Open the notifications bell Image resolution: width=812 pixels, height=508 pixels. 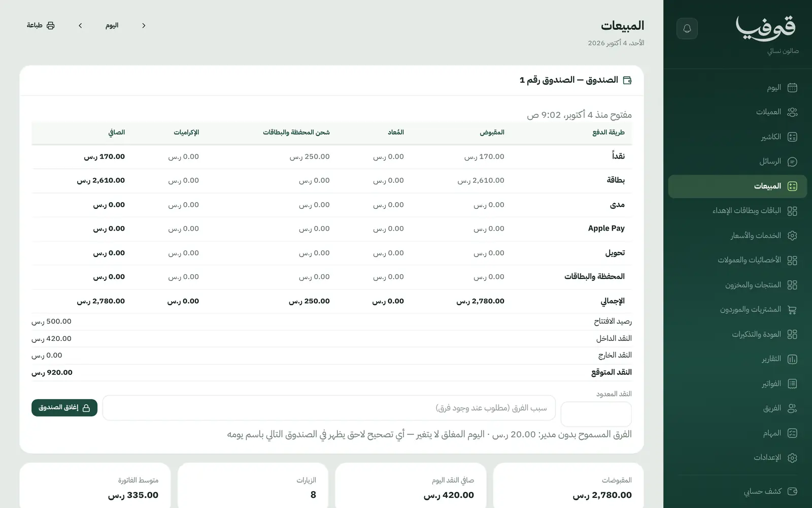pos(687,28)
